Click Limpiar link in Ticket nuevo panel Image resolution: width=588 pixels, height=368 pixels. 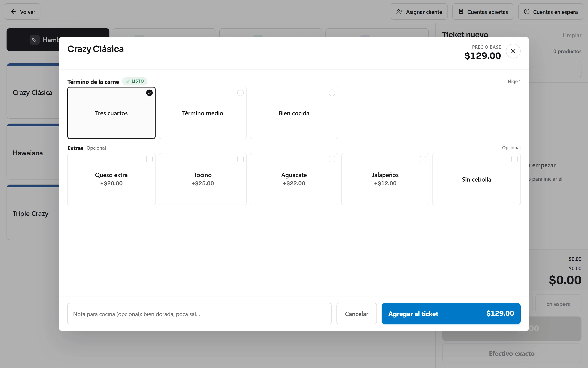pos(572,35)
